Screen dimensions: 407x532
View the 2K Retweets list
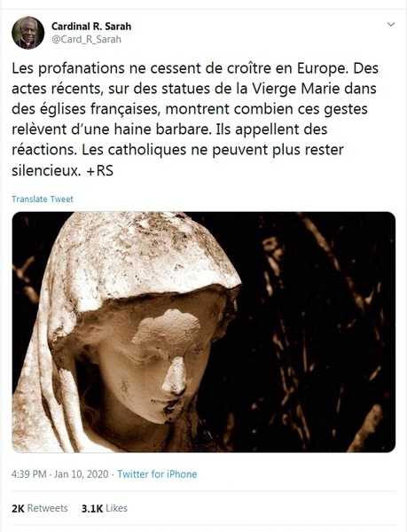(x=40, y=508)
